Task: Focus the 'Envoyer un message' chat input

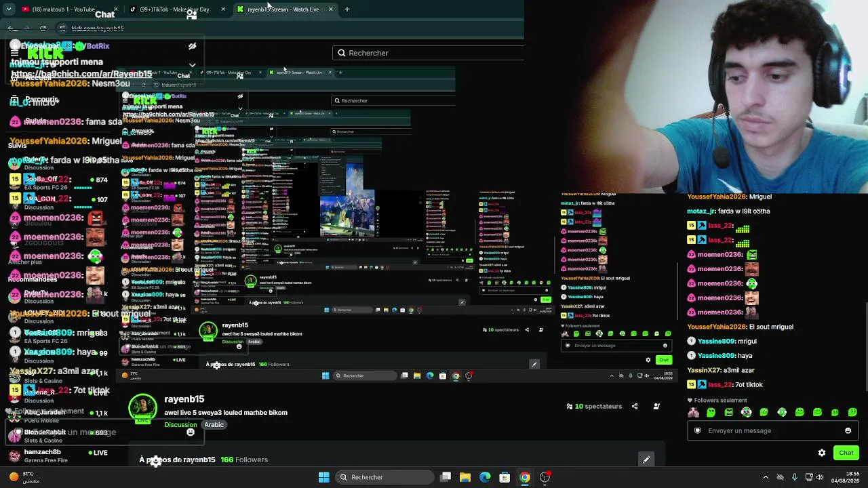Action: [772, 430]
